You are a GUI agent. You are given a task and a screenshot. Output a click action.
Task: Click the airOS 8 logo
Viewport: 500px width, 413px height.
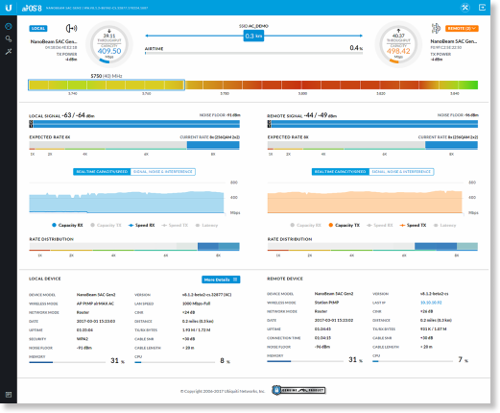(32, 8)
